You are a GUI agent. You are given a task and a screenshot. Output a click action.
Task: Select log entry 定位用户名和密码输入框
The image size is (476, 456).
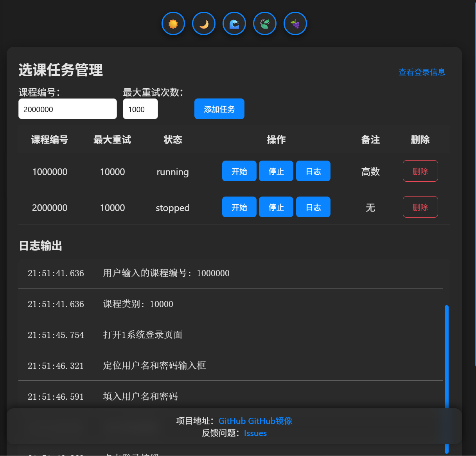(231, 366)
